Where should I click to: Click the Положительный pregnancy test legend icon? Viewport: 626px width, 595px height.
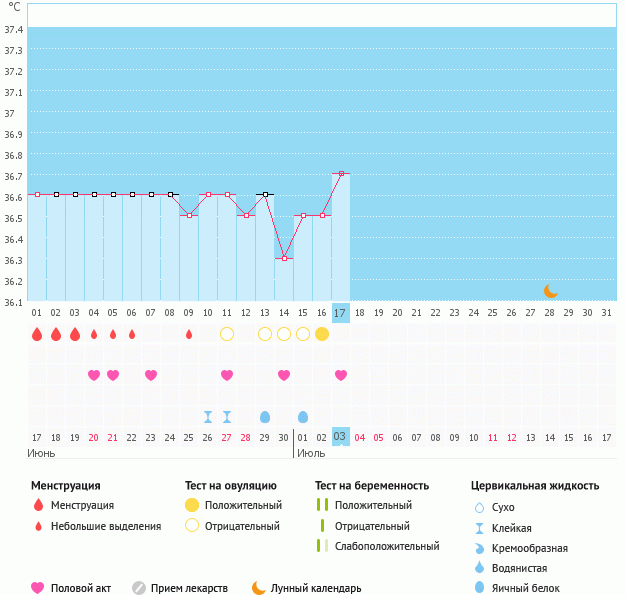(x=322, y=505)
